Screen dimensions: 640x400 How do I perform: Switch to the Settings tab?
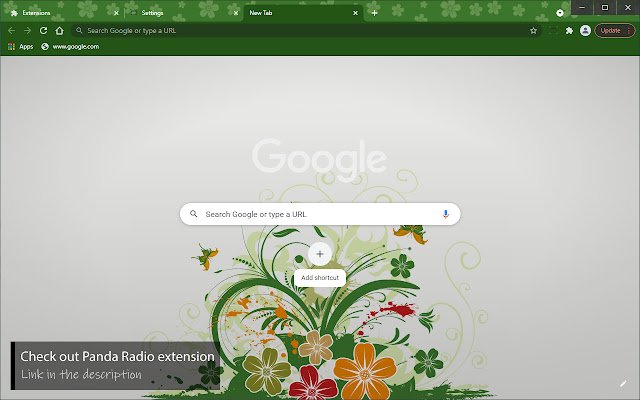tap(184, 13)
